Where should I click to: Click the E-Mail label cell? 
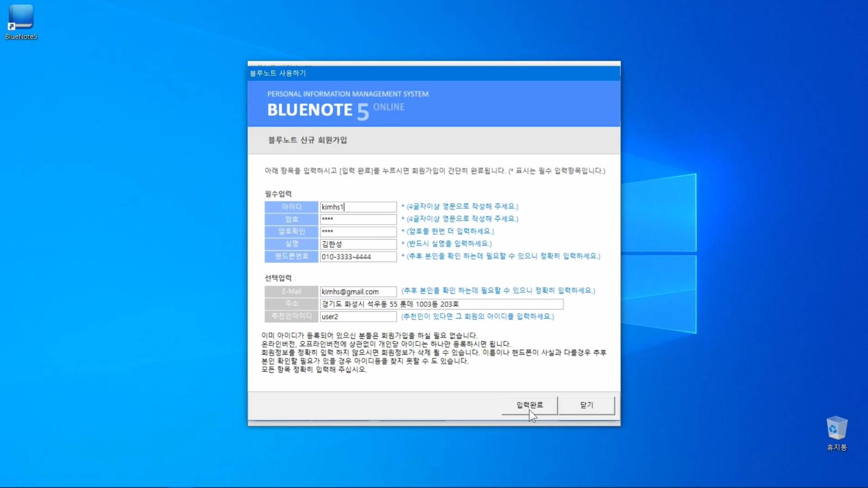click(291, 292)
